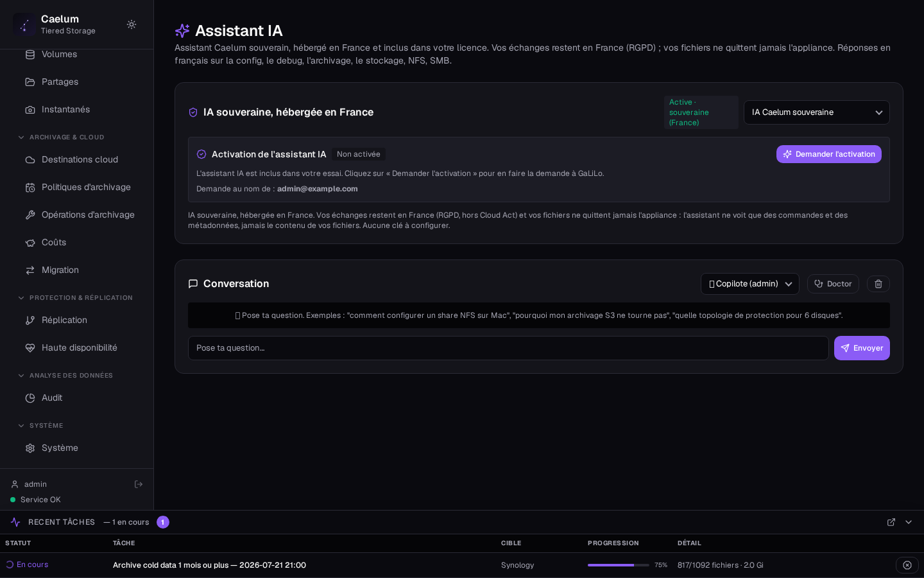Click the Réplication branch icon
The height and width of the screenshot is (578, 924).
30,320
